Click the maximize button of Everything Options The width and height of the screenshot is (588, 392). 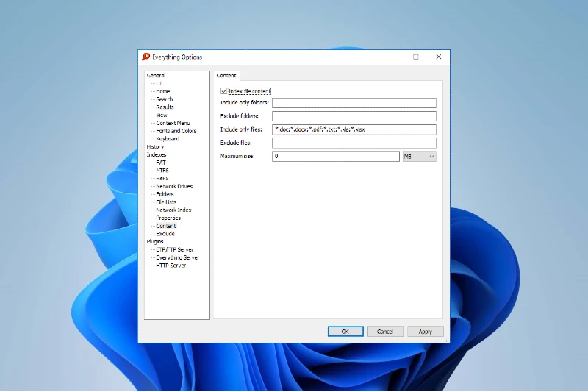[x=416, y=57]
